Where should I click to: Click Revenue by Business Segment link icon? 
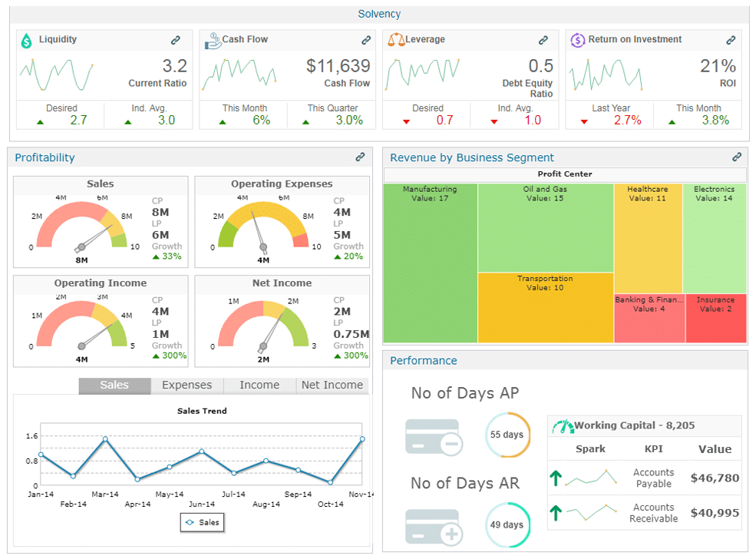click(x=737, y=157)
